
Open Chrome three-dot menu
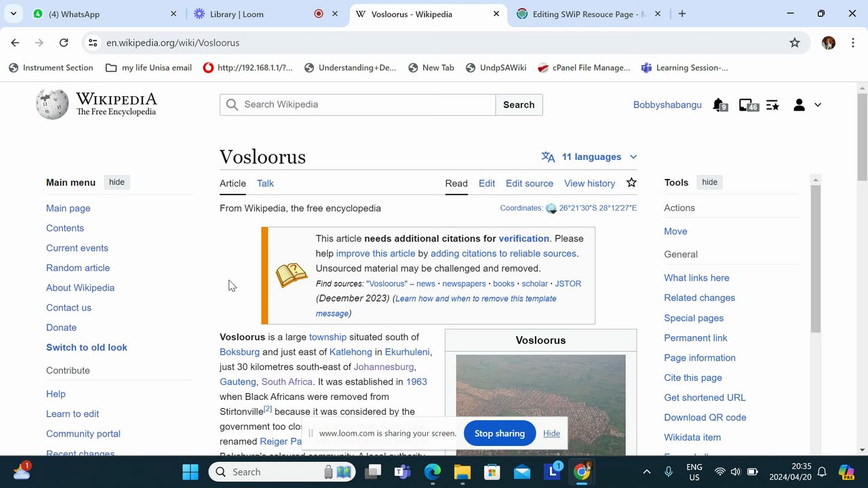pos(852,43)
